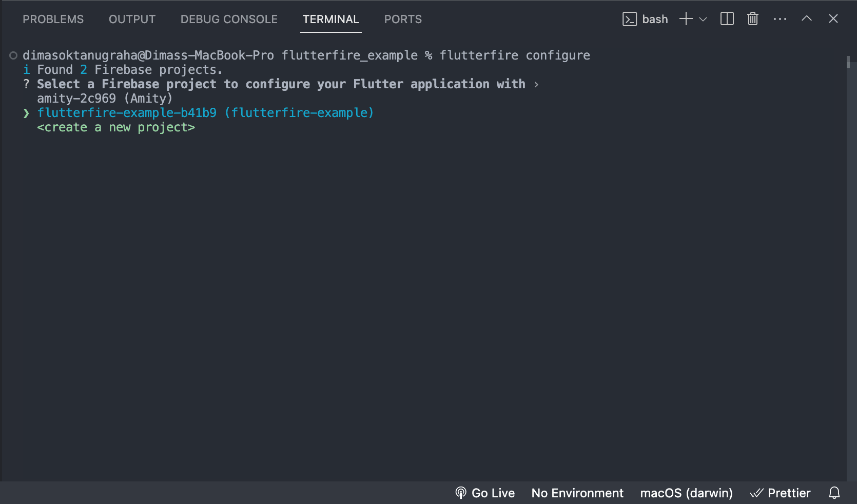This screenshot has width=857, height=504.
Task: Create a new terminal with plus icon
Action: pyautogui.click(x=686, y=19)
